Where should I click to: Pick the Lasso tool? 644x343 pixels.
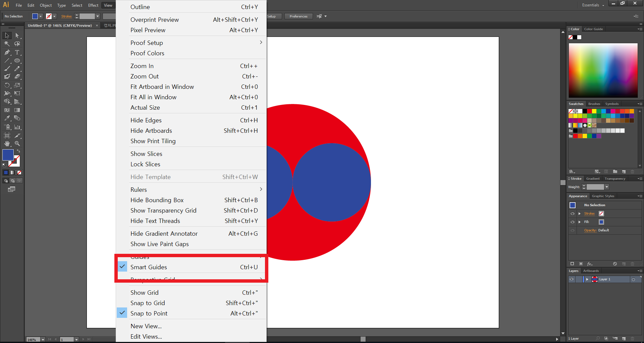point(17,44)
